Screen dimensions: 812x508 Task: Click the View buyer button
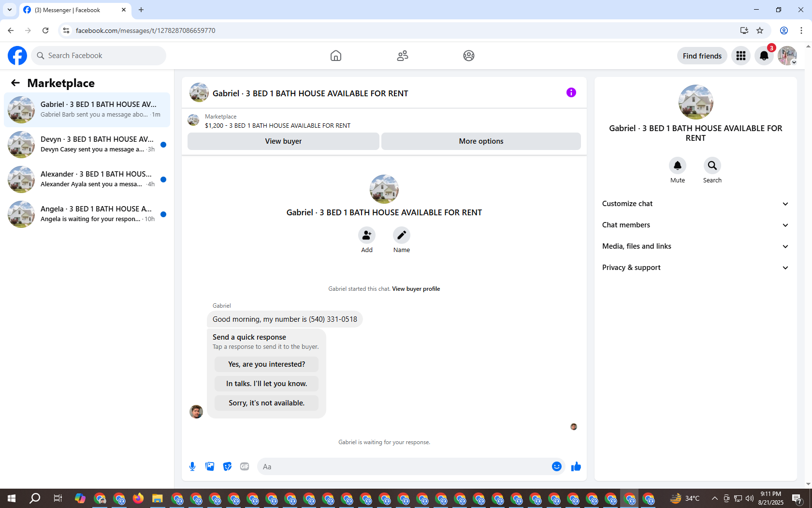pyautogui.click(x=283, y=141)
